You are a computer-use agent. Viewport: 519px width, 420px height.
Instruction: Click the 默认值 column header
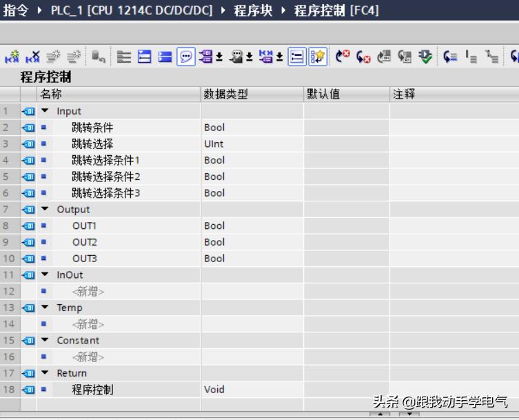(x=347, y=94)
